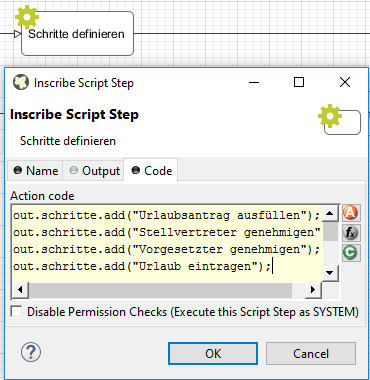
Task: Select the Schritte definieren step in the diagram
Action: [x=77, y=34]
